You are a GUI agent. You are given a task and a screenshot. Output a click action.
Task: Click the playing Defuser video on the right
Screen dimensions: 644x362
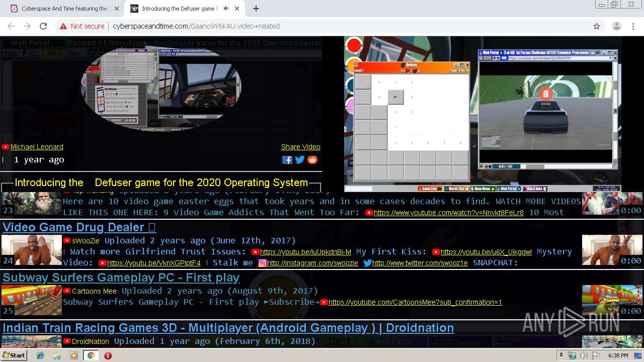482,114
